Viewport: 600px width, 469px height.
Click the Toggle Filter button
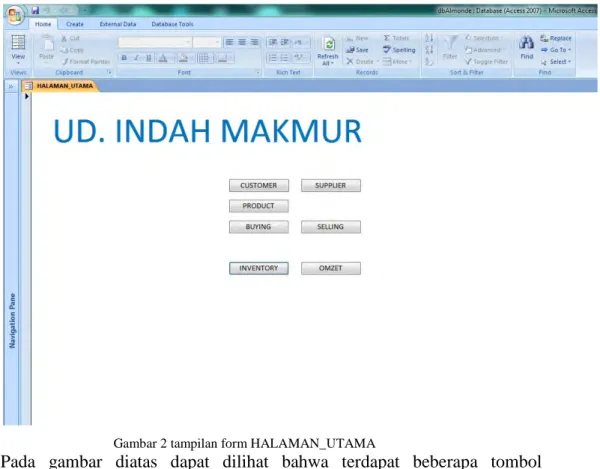point(486,61)
